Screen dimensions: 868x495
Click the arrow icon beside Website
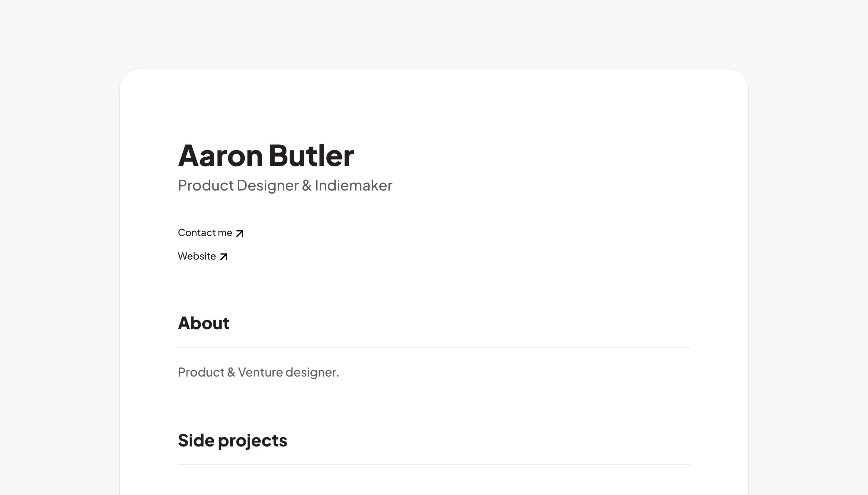[x=223, y=257]
